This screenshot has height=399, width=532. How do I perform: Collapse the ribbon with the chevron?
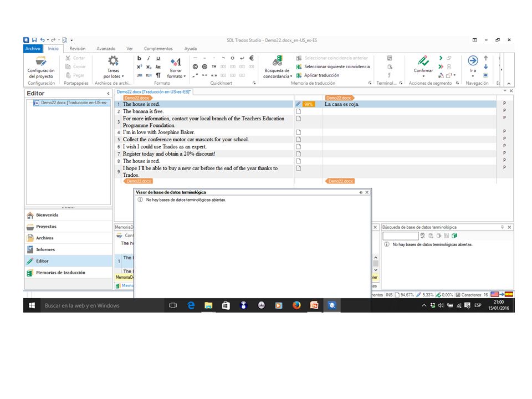click(509, 84)
